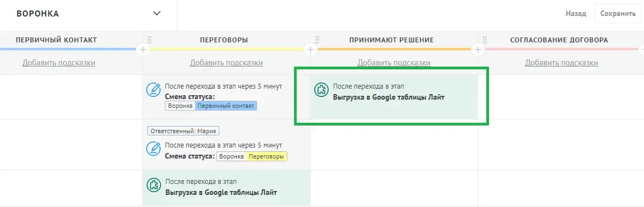This screenshot has width=644, height=207.
Task: Add a stage after ПЕРВИЧНЫЙ КОНТАКТ with plus
Action: coord(142,50)
